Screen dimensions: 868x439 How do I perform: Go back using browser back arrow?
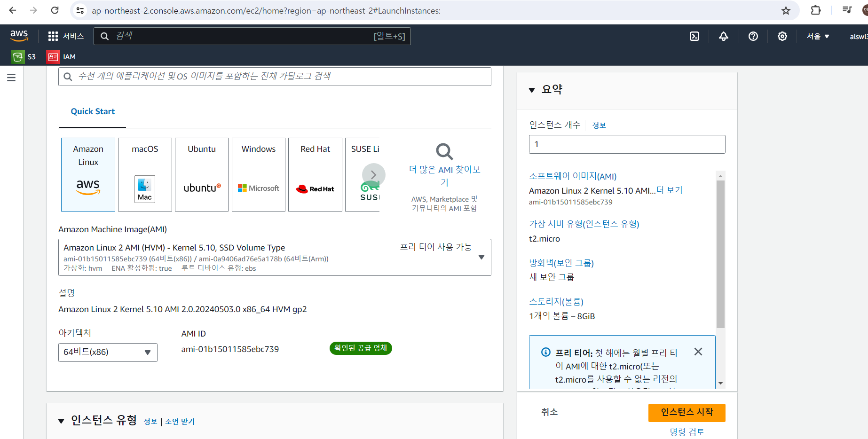click(13, 10)
